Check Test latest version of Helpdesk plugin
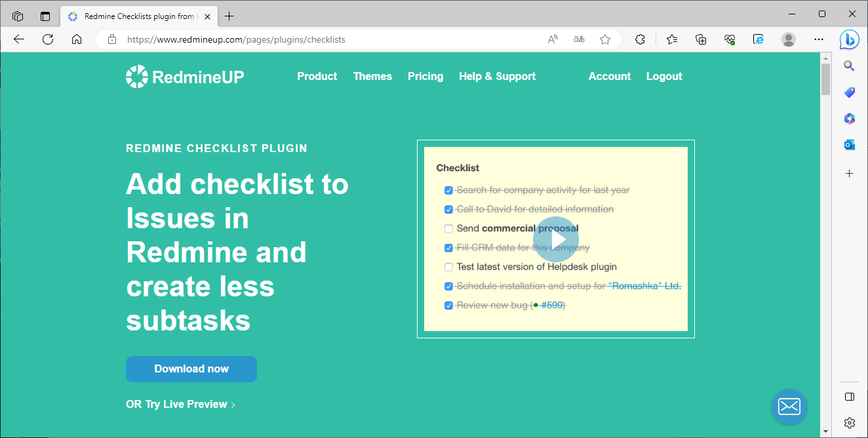Screen dimensions: 868x438 click(448, 267)
